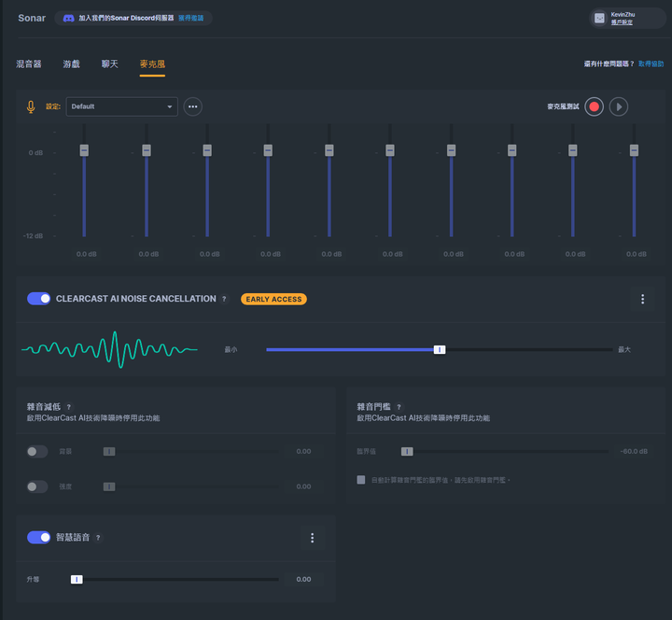Click the user avatar icon for KevinZhu
Image resolution: width=672 pixels, height=620 pixels.
(599, 18)
